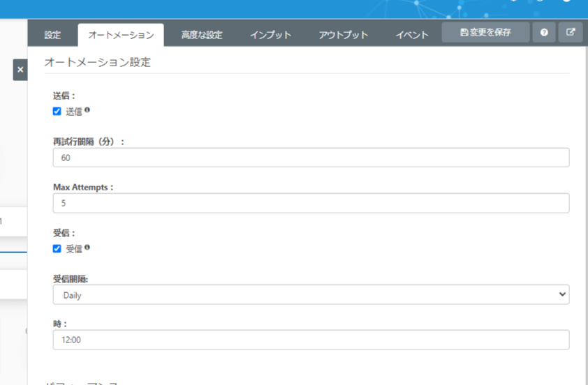Close the panel with the X button
588x385 pixels.
[x=20, y=70]
